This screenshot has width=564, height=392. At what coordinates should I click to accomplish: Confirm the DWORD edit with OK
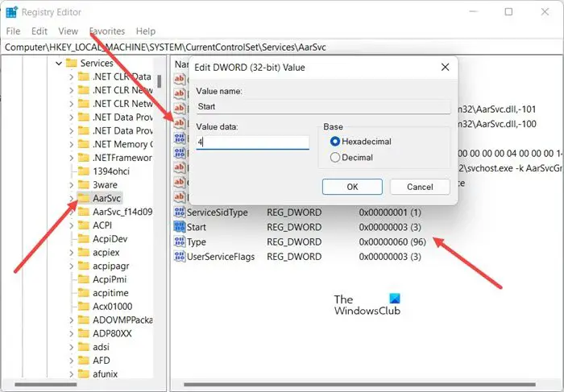[x=352, y=187]
